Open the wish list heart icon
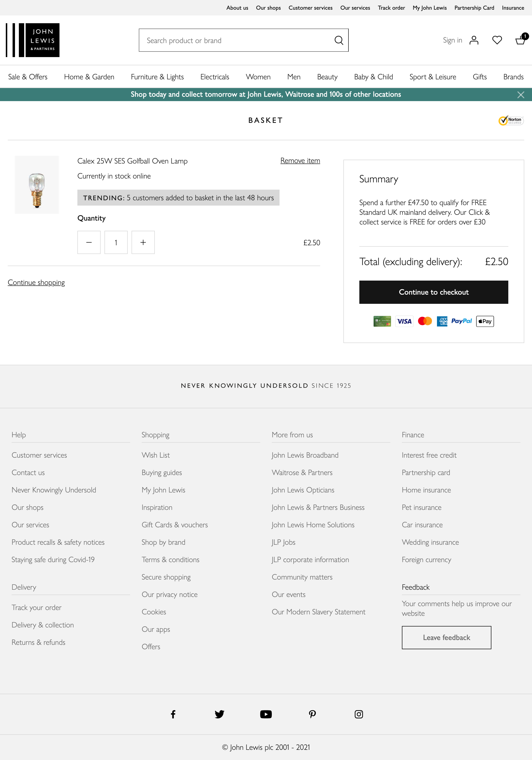Viewport: 532px width, 760px height. [497, 40]
